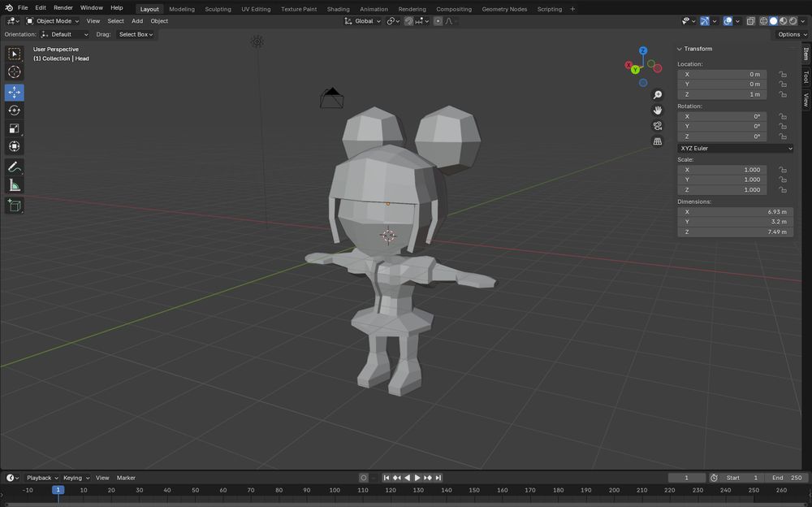Jump to the timeline end frame
Viewport: 812px width, 507px height.
(438, 478)
